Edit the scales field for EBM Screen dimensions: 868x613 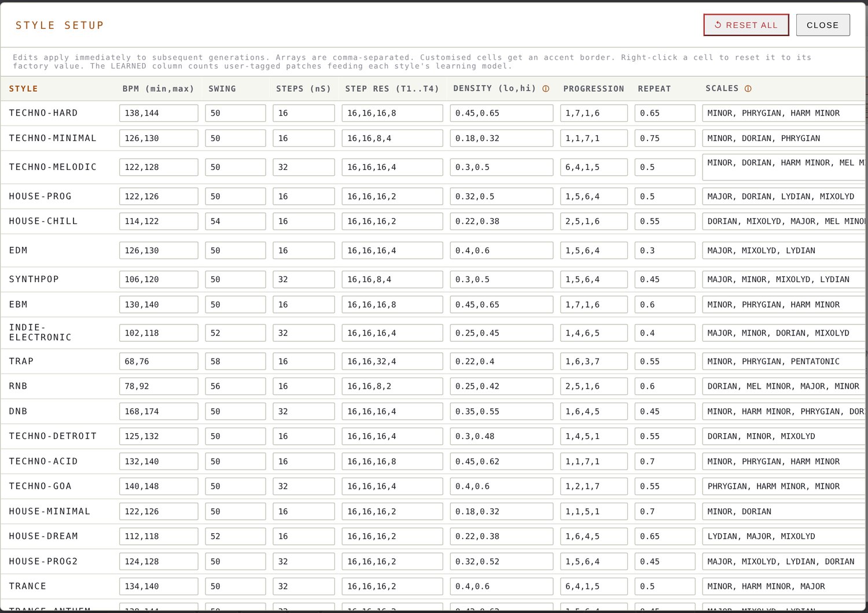click(784, 305)
